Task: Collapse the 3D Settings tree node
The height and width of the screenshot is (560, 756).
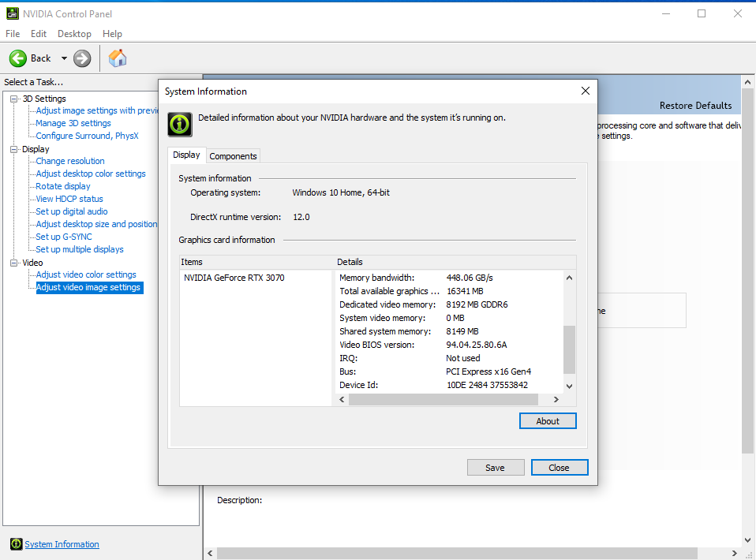Action: (x=13, y=99)
